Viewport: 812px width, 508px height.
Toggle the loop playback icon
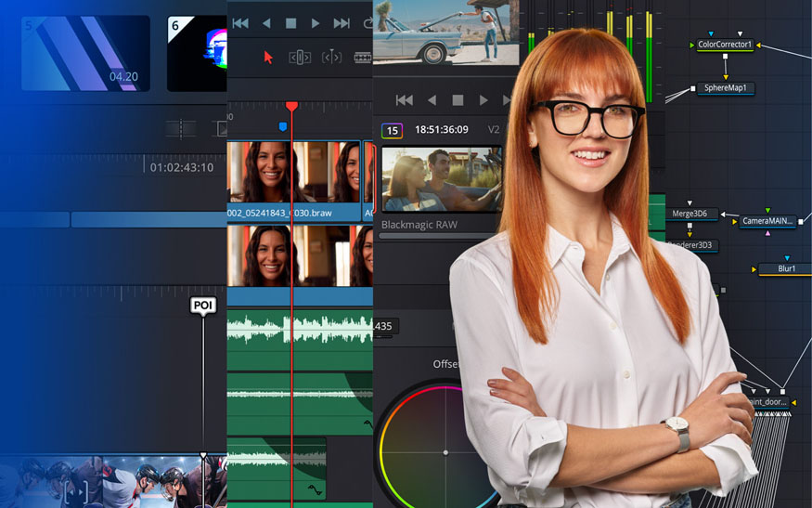coord(368,23)
